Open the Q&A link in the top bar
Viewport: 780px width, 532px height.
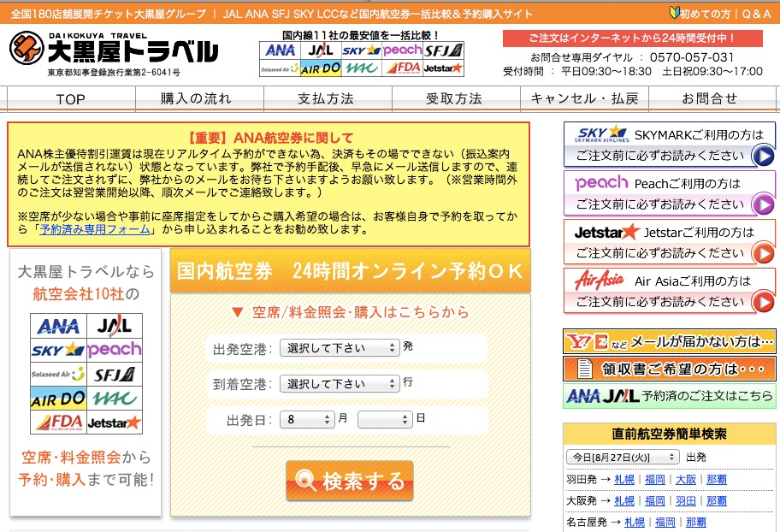pyautogui.click(x=757, y=14)
